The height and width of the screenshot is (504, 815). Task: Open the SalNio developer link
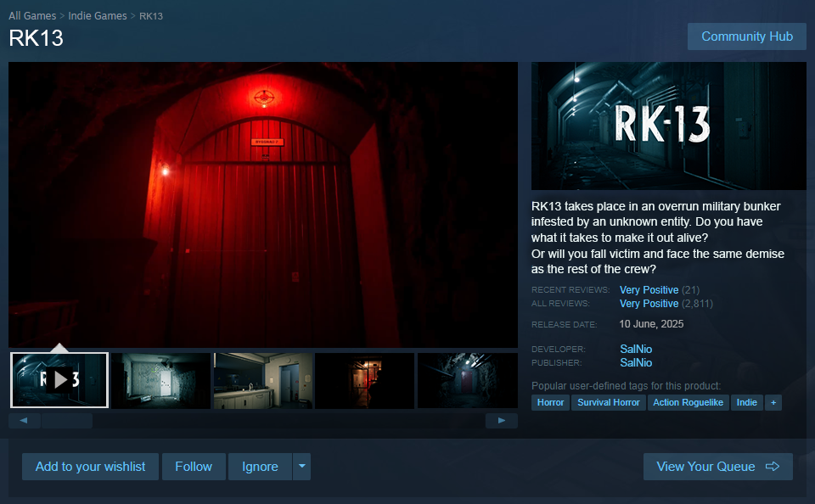point(636,350)
